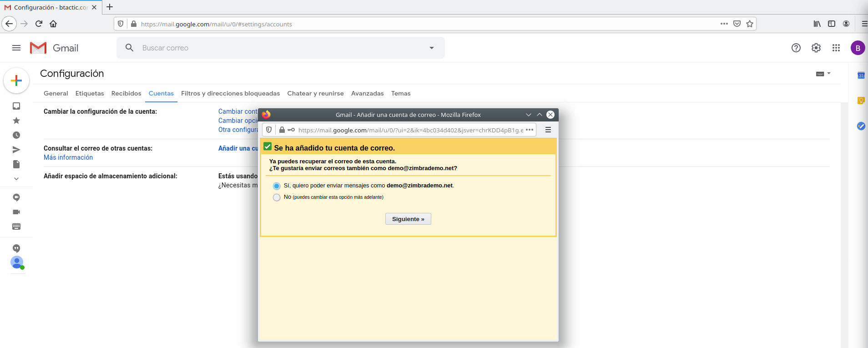This screenshot has height=348, width=868.
Task: Expand more sidebar labels chevron
Action: pos(16,179)
